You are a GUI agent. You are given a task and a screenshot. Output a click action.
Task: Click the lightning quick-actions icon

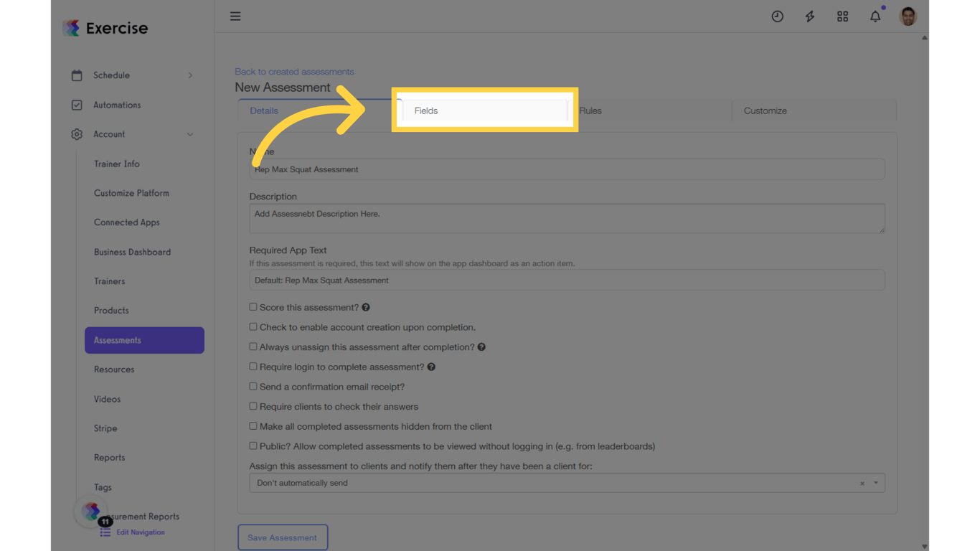tap(809, 16)
